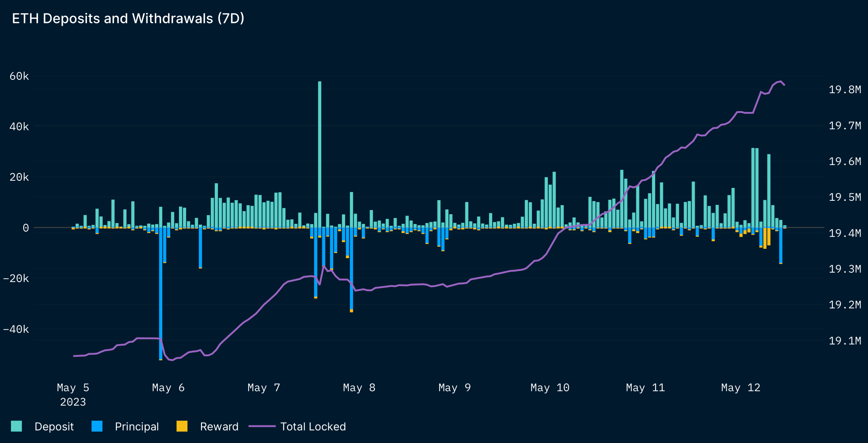This screenshot has width=868, height=443.
Task: Click the purple Total Locked legend line
Action: pyautogui.click(x=262, y=426)
